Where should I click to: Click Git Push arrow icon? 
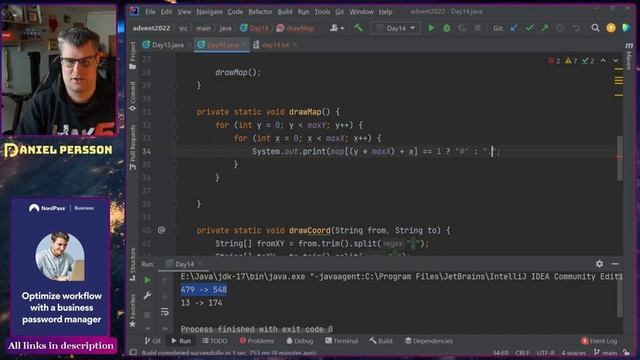click(545, 28)
